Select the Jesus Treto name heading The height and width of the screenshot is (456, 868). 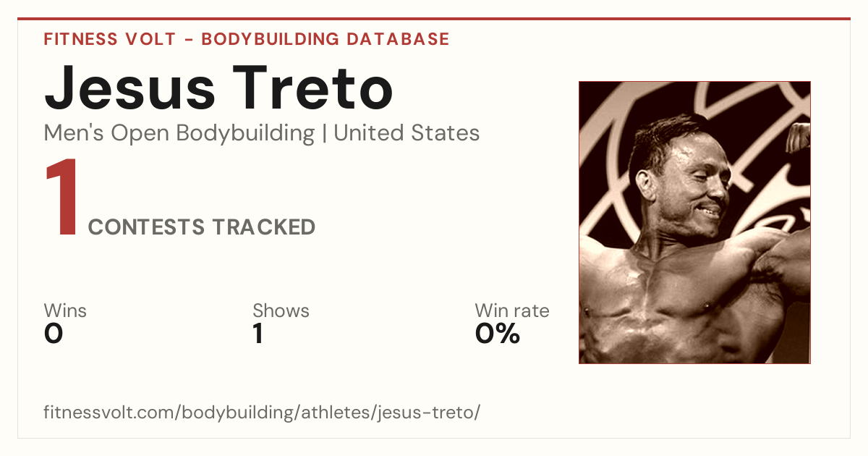tap(218, 88)
